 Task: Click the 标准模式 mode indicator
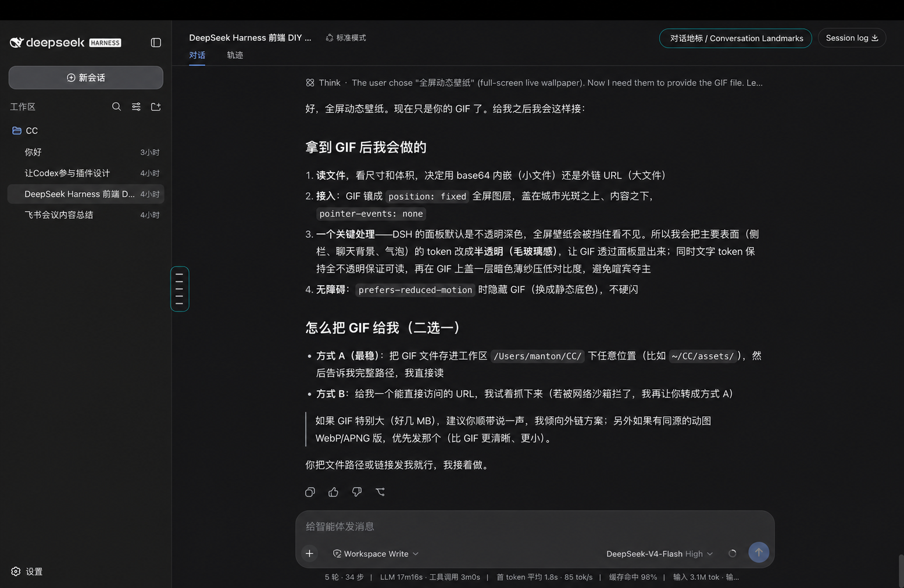click(x=346, y=38)
